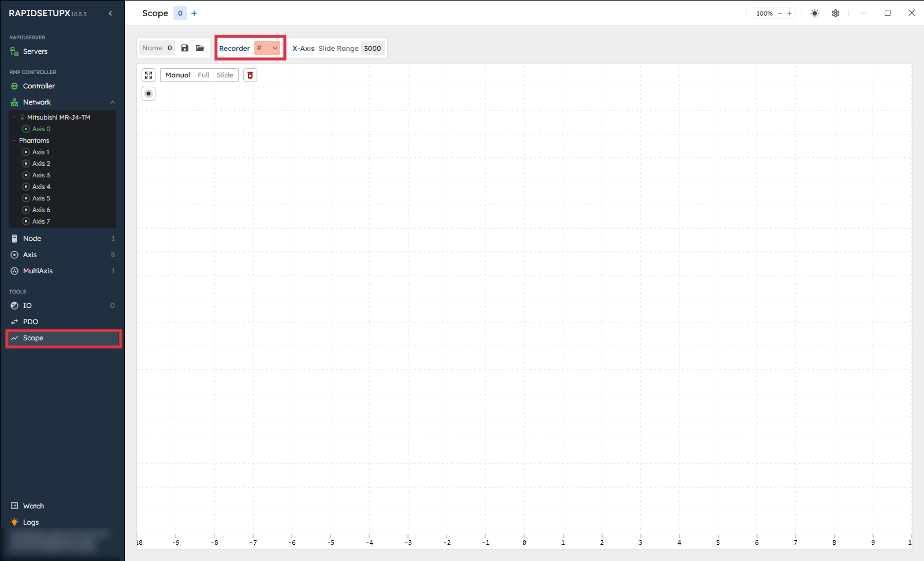Click the Network sidebar item
The height and width of the screenshot is (561, 924).
click(37, 102)
